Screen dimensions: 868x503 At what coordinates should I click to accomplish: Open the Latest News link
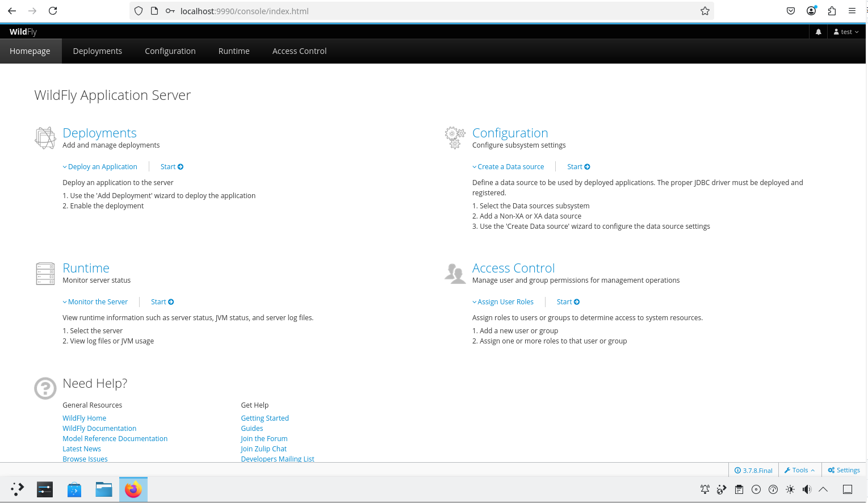(x=82, y=449)
